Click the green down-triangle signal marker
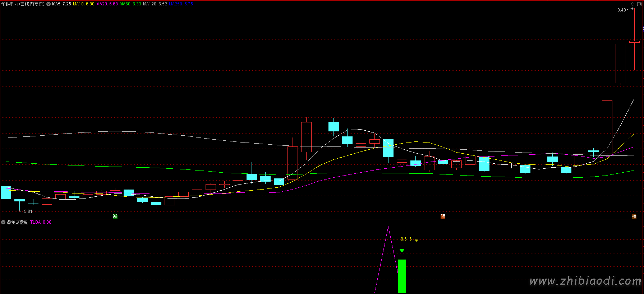 (402, 251)
